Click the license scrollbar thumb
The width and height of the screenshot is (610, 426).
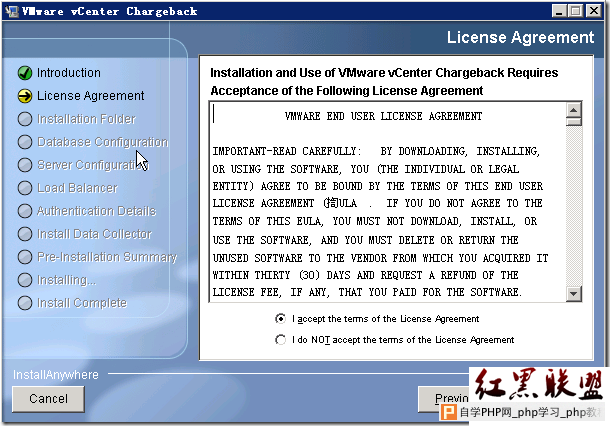coord(573,122)
